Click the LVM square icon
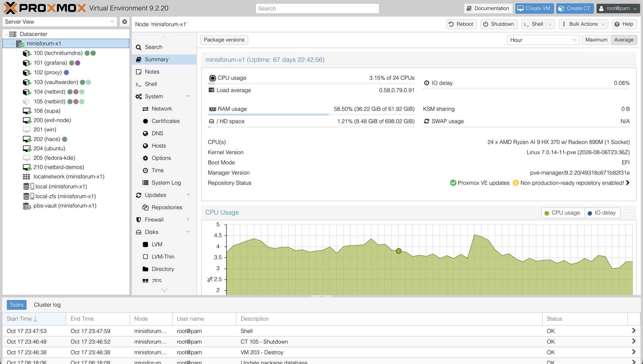Image resolution: width=643 pixels, height=364 pixels. tap(145, 245)
